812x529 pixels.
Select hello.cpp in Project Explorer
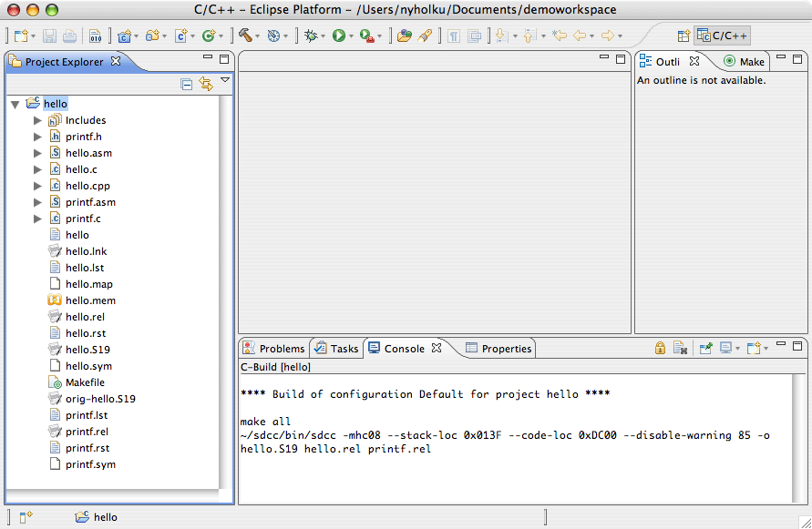(87, 186)
